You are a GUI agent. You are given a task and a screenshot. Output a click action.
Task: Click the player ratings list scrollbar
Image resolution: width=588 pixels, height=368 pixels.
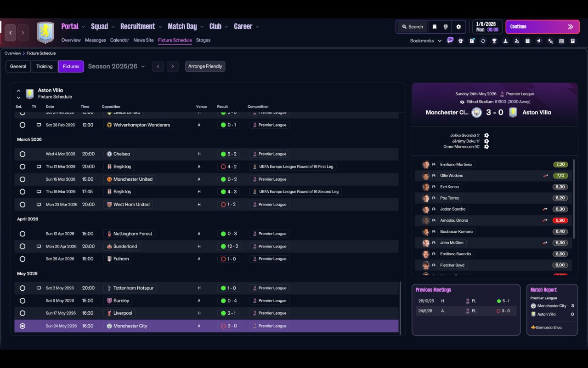coord(574,199)
